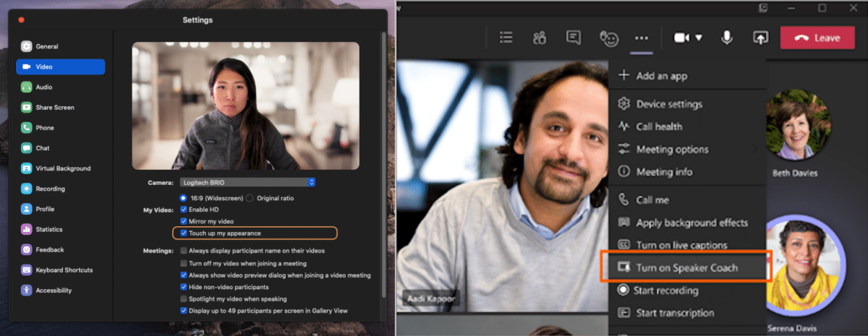Click the Zoom video preview image
868x336 pixels.
(246, 105)
